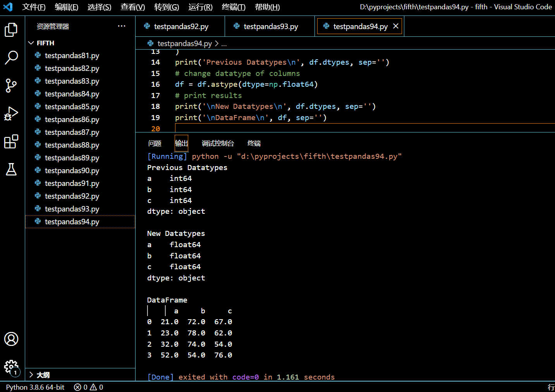The image size is (555, 392).
Task: Select the testpandas94.py editor tab
Action: click(359, 26)
